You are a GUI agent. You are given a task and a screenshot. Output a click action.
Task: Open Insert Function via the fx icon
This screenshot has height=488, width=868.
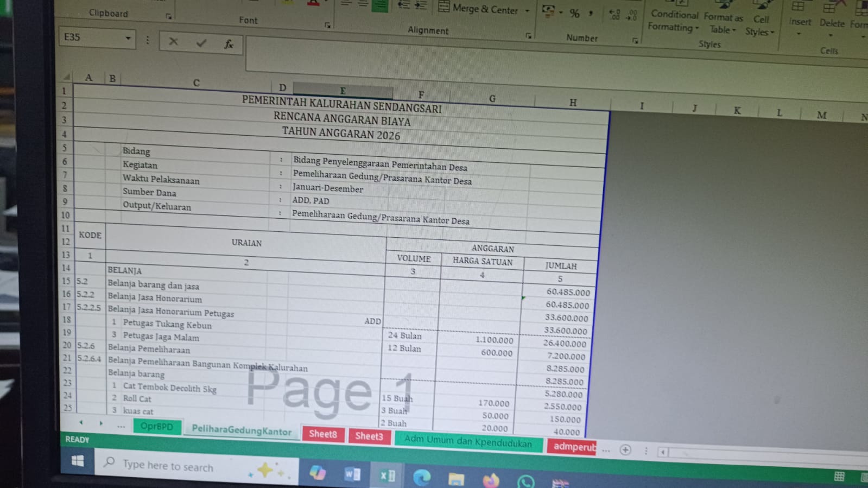(229, 44)
